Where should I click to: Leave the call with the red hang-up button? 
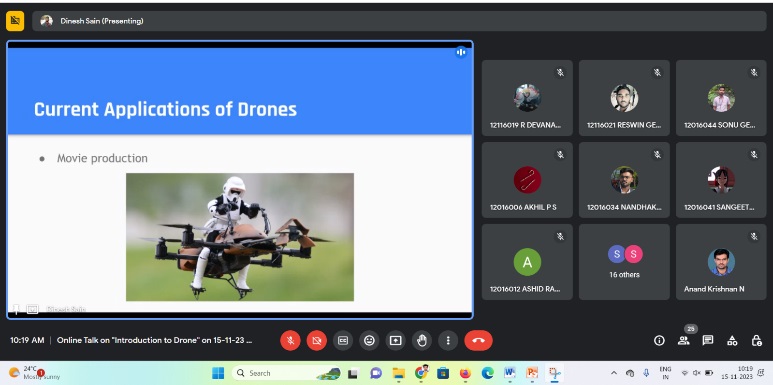coord(478,341)
